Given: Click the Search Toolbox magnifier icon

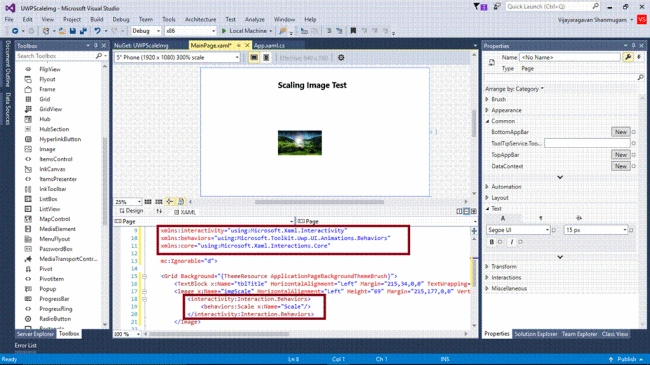Looking at the screenshot, I should point(99,56).
